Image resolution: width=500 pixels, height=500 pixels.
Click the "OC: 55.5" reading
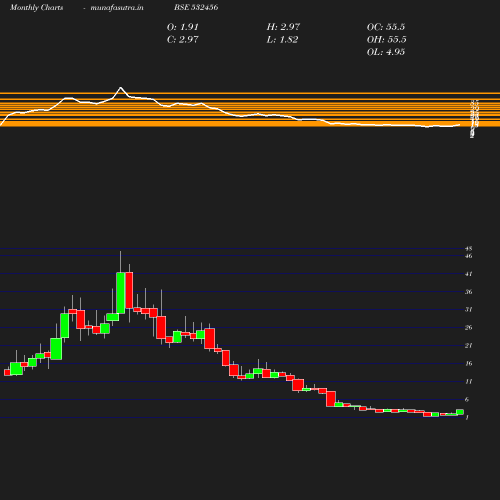coord(386,27)
